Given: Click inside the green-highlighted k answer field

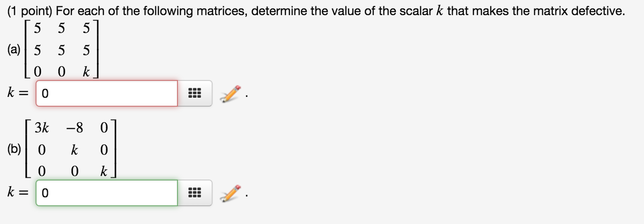Looking at the screenshot, I should tap(107, 193).
